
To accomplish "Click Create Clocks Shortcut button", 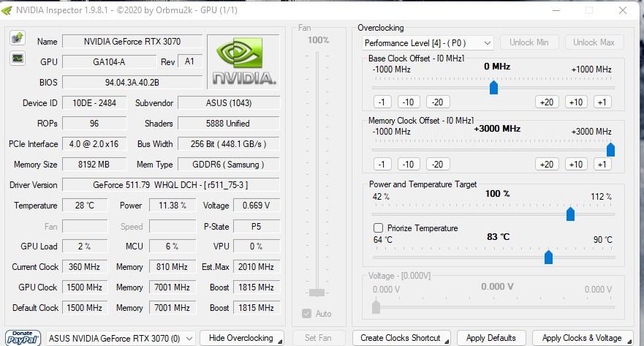I will [401, 338].
